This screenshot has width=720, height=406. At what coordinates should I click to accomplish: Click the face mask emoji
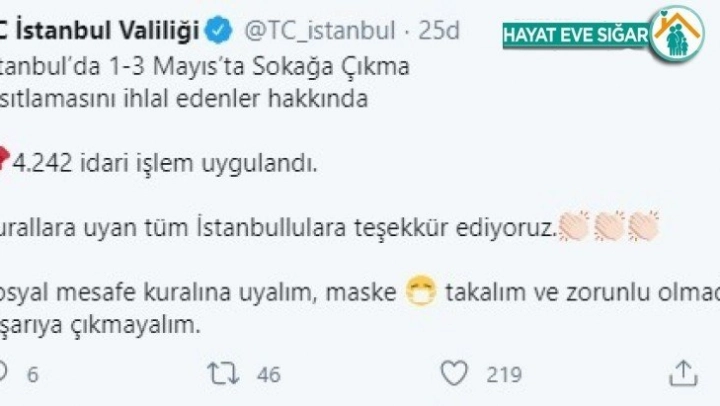(x=425, y=293)
